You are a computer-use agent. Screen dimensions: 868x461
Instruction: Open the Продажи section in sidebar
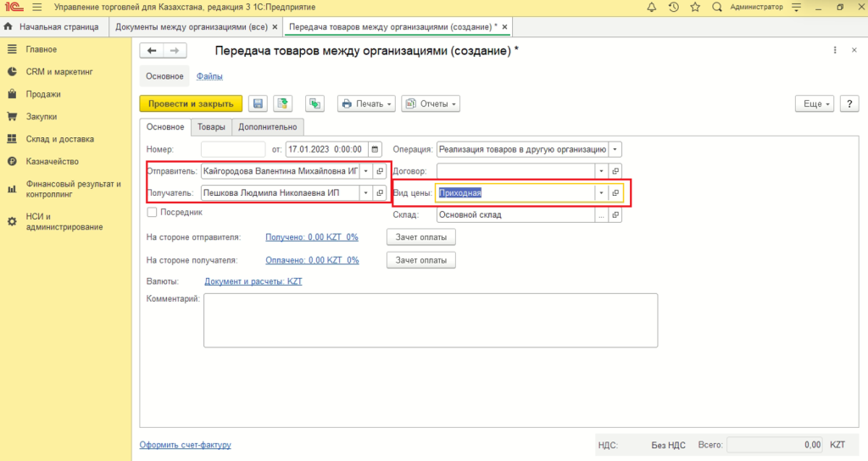pyautogui.click(x=43, y=94)
